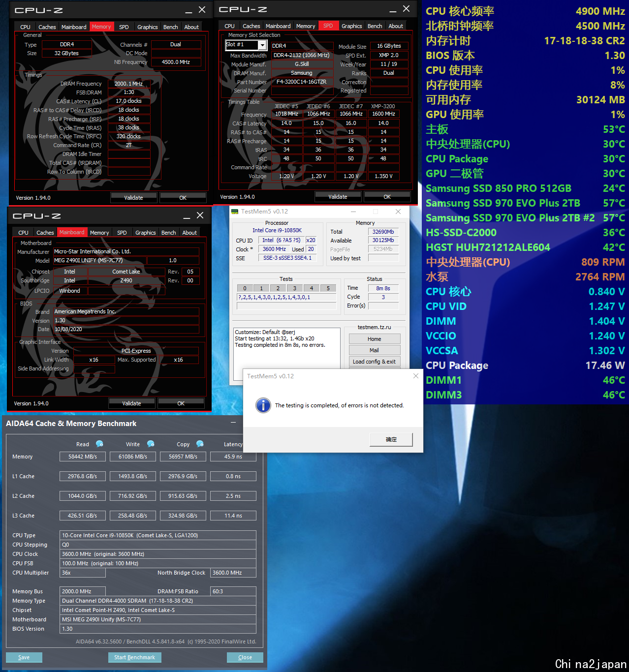The height and width of the screenshot is (672, 629).
Task: Close the TestMem5 completion dialog with its X
Action: 416,376
